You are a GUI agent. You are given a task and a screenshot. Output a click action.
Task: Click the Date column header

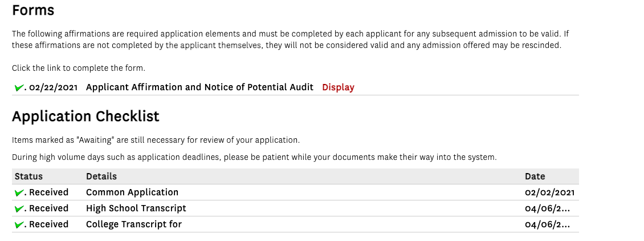(x=535, y=176)
